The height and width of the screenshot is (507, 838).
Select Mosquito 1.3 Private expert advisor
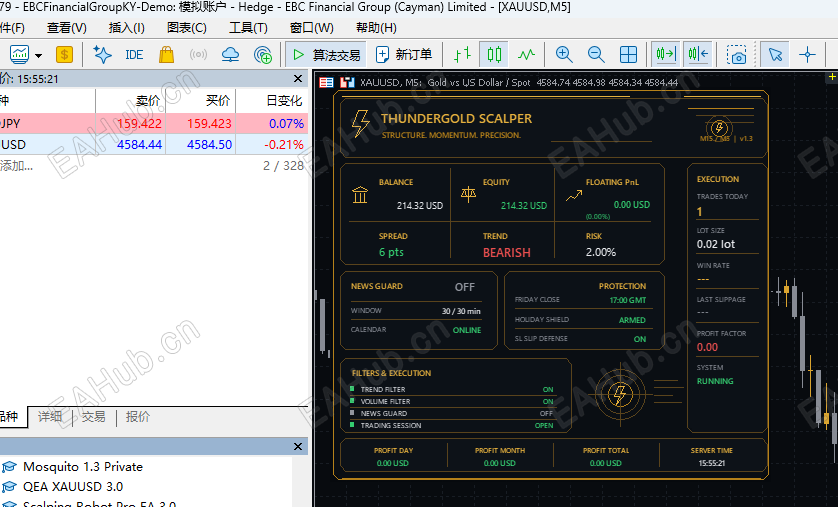coord(82,466)
